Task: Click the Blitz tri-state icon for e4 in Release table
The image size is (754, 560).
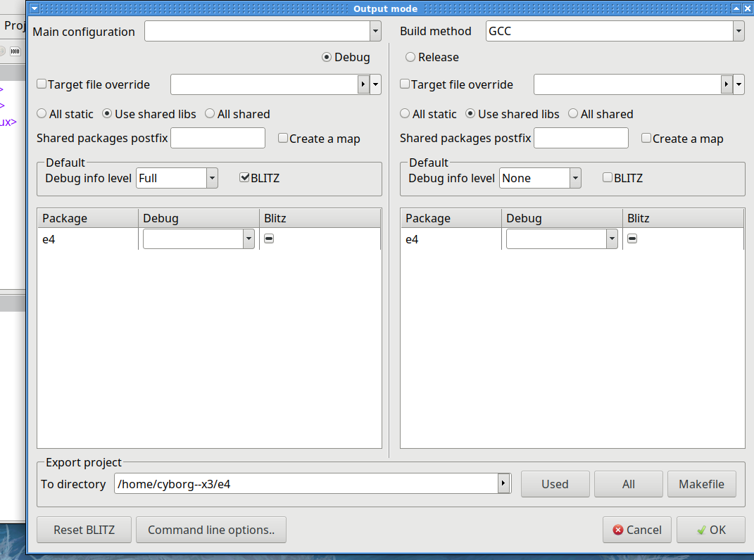Action: pyautogui.click(x=632, y=239)
